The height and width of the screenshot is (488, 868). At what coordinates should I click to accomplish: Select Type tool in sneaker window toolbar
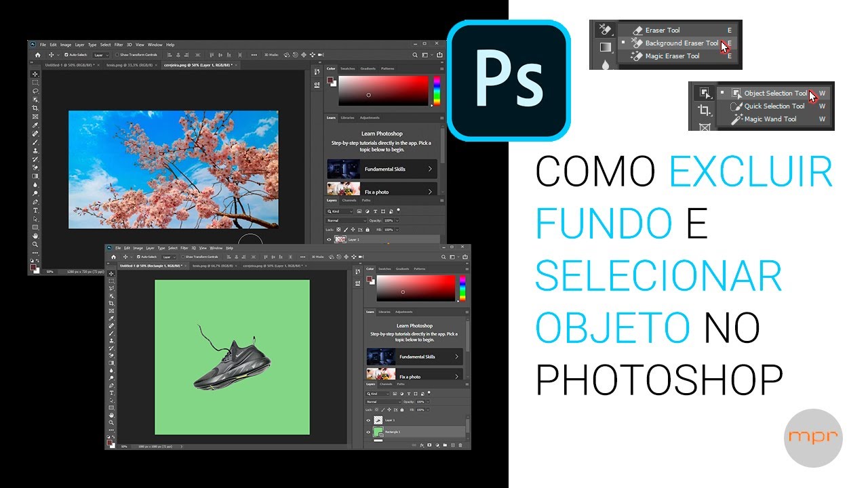[111, 392]
